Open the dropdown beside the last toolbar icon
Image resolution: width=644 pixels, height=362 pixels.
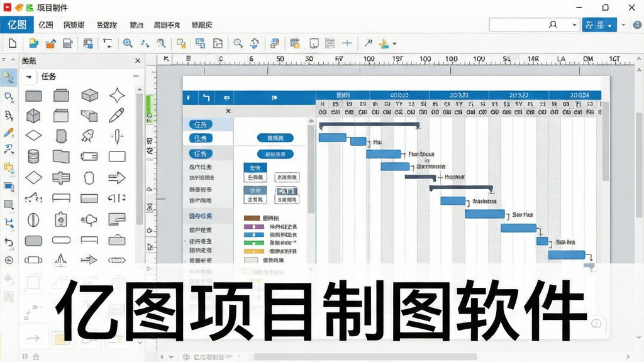[394, 43]
